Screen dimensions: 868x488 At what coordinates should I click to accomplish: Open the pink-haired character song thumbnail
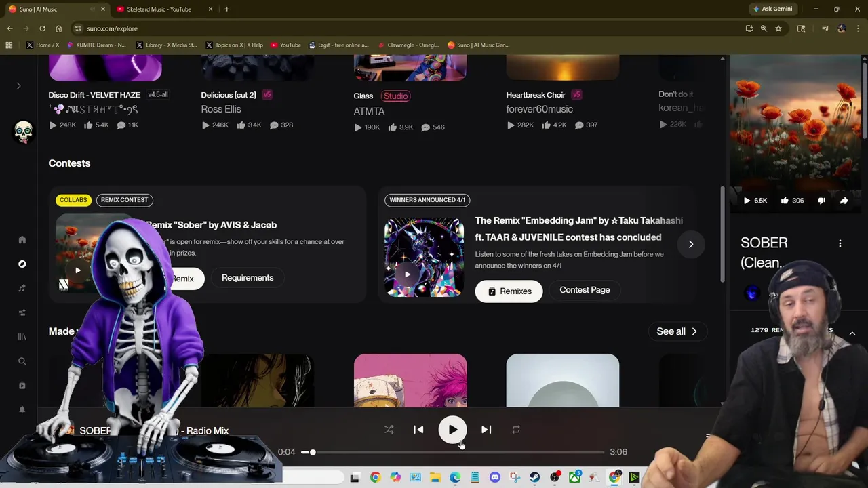pyautogui.click(x=410, y=380)
